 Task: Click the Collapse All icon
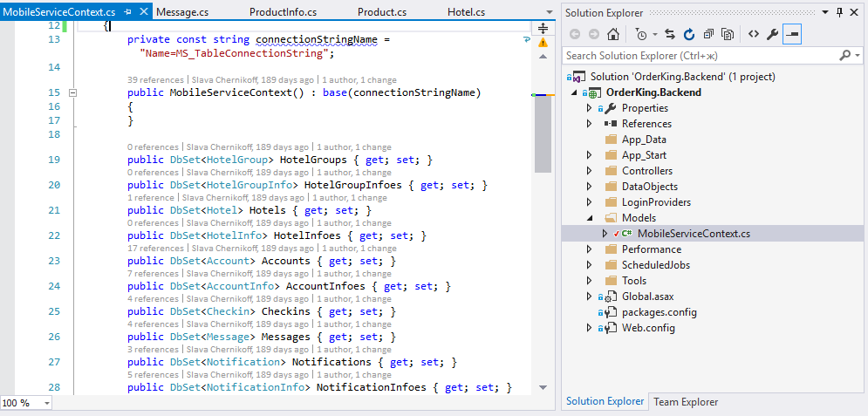(x=707, y=34)
